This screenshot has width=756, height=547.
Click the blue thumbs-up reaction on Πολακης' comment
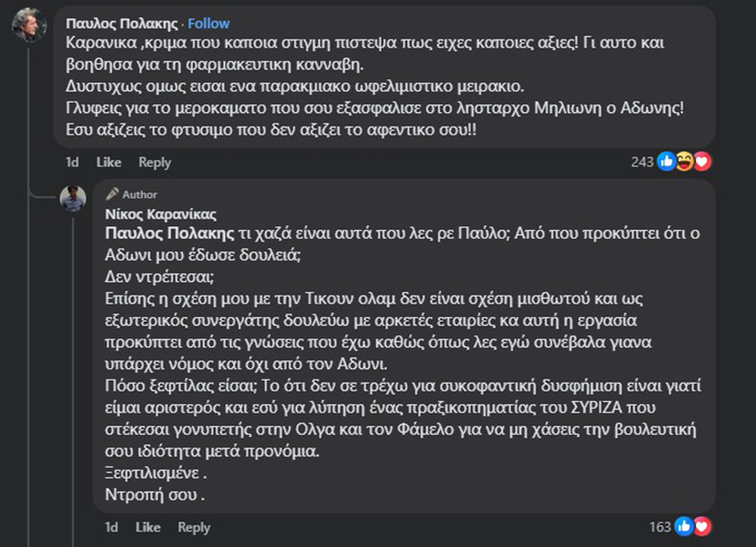pos(667,162)
